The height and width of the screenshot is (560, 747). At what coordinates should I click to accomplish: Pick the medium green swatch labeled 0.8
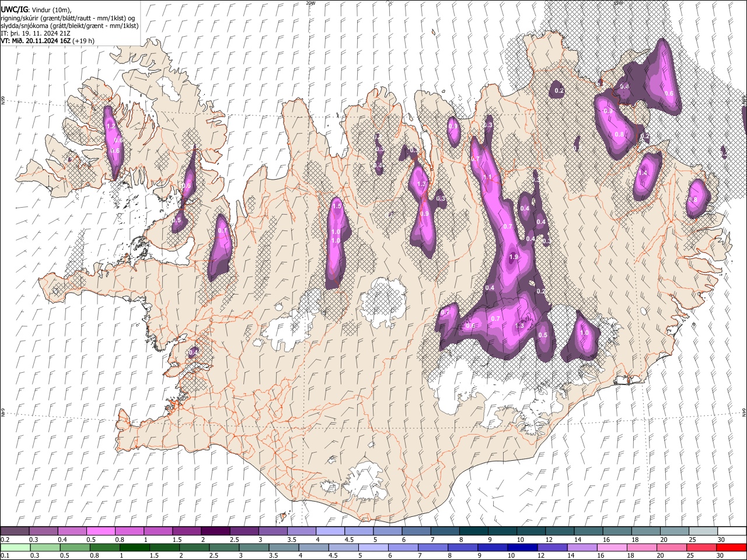[105, 547]
